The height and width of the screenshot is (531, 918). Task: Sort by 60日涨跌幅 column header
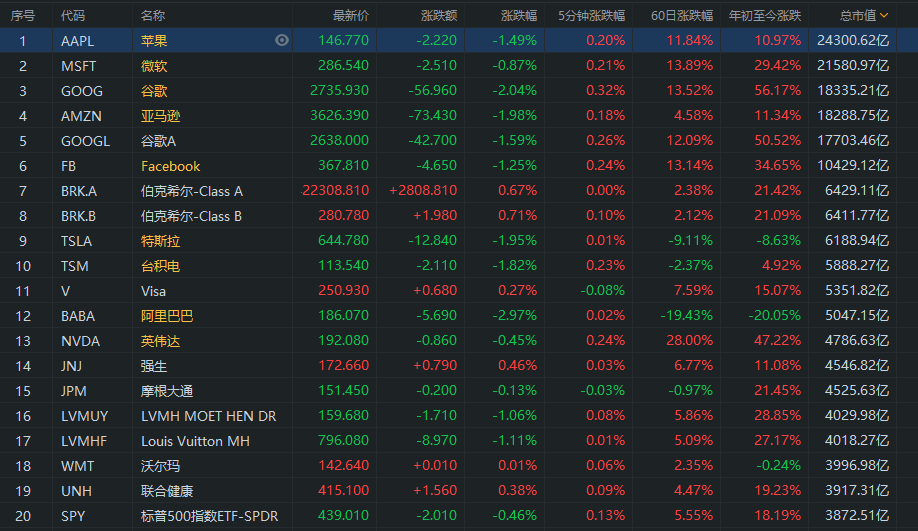coord(682,16)
